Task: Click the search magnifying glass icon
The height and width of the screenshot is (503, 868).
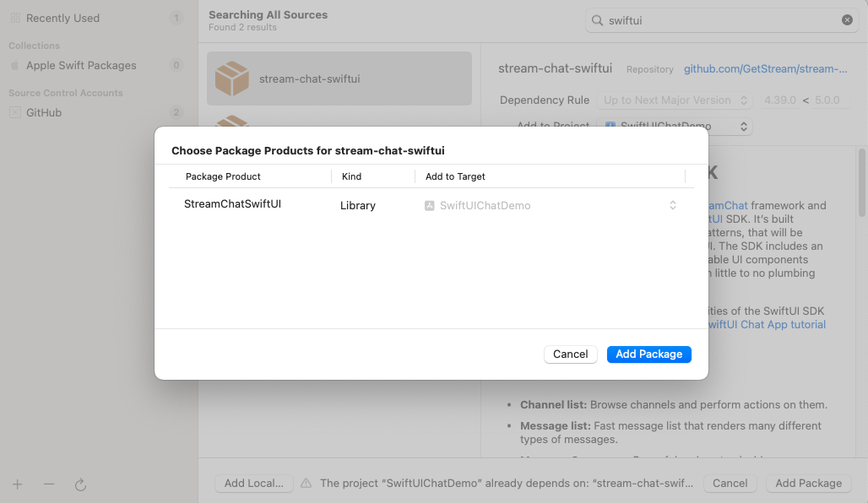Action: pyautogui.click(x=598, y=20)
